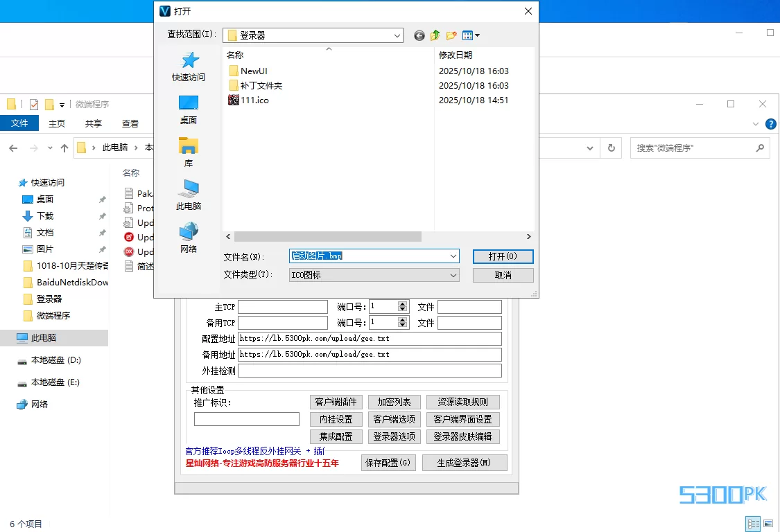Click the 外挂检测 input field

pos(370,371)
